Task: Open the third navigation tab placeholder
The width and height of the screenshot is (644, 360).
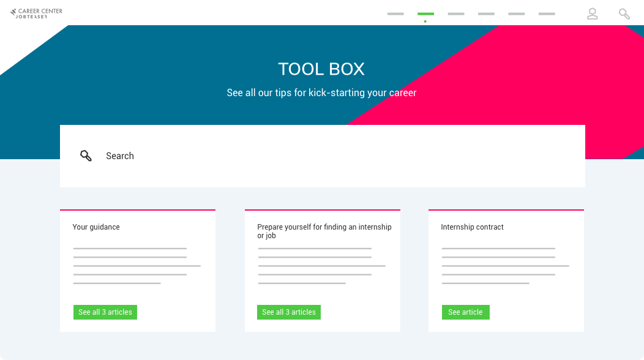Action: [456, 14]
